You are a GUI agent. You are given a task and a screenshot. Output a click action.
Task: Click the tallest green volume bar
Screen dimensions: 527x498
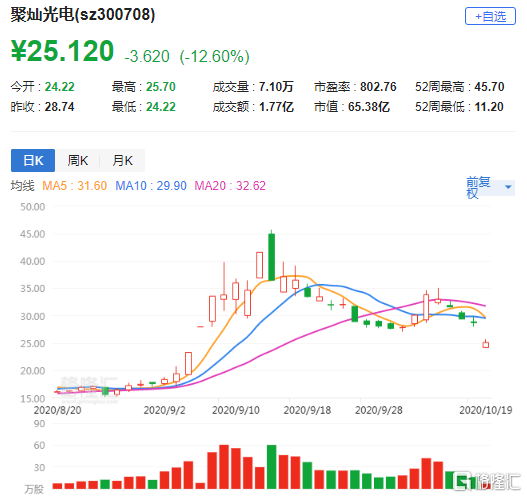[x=272, y=467]
